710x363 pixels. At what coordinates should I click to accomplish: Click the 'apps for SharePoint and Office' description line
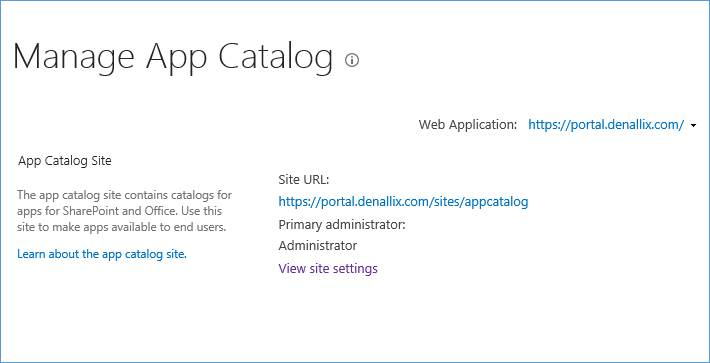pos(120,211)
